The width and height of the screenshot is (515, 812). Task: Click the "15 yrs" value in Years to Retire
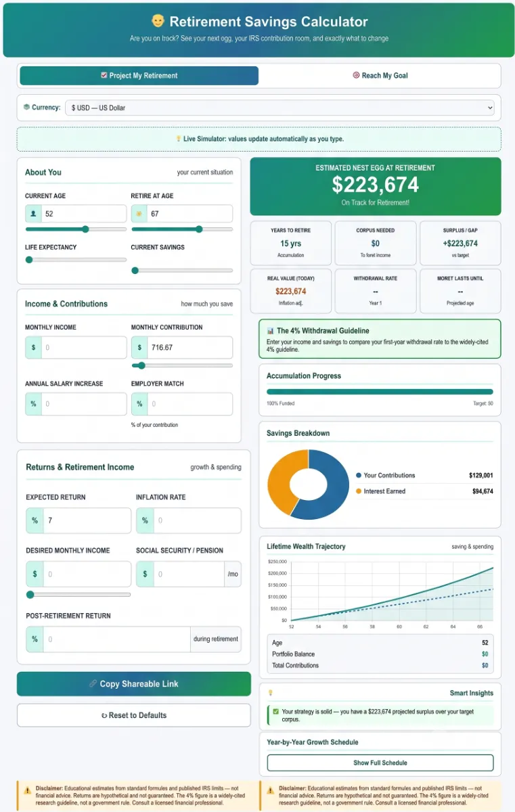tap(291, 244)
